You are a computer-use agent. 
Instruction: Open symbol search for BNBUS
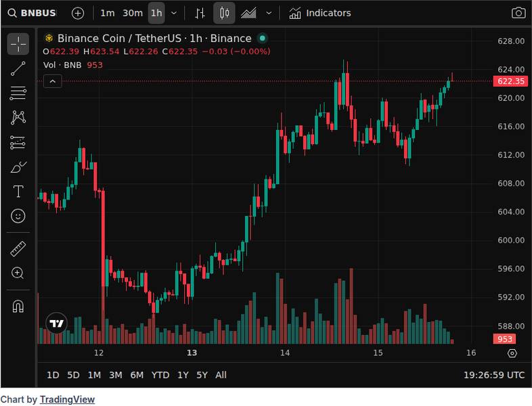click(32, 14)
